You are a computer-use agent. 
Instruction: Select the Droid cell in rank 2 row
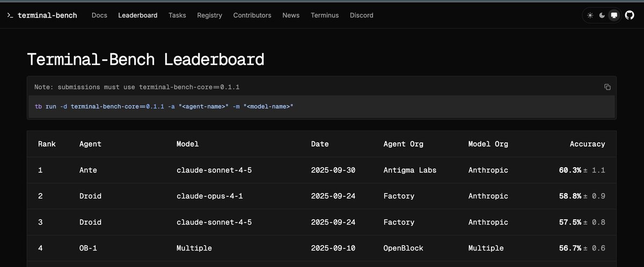[90, 196]
